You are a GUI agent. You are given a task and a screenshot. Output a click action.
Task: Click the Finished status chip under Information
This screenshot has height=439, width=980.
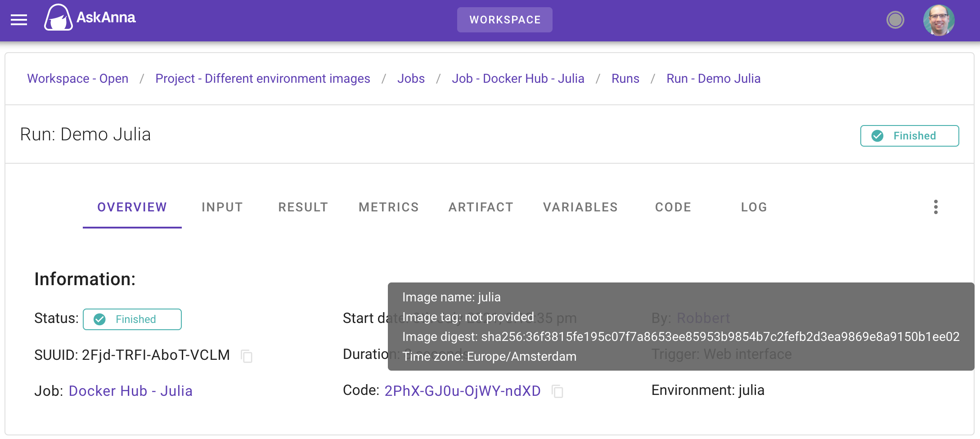pos(132,319)
